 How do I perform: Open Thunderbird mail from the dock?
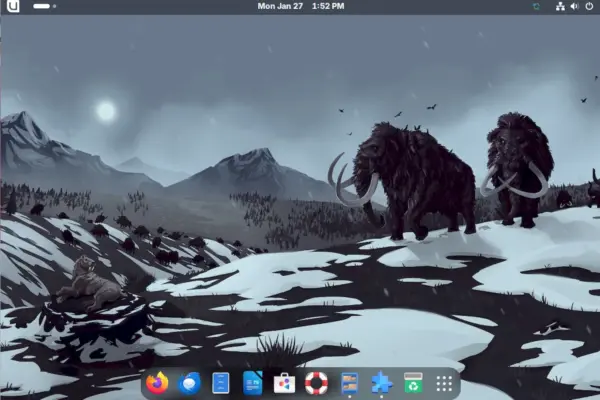[x=189, y=382]
